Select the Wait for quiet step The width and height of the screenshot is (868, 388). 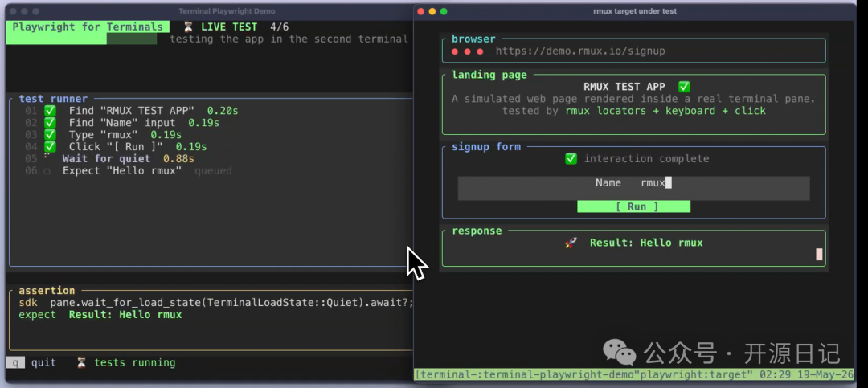tap(106, 159)
